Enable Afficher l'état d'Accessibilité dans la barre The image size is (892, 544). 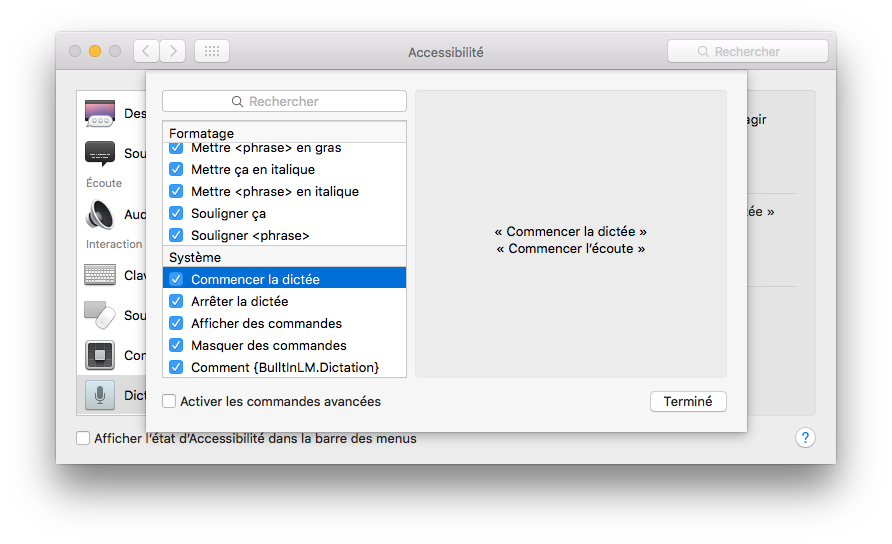point(83,438)
